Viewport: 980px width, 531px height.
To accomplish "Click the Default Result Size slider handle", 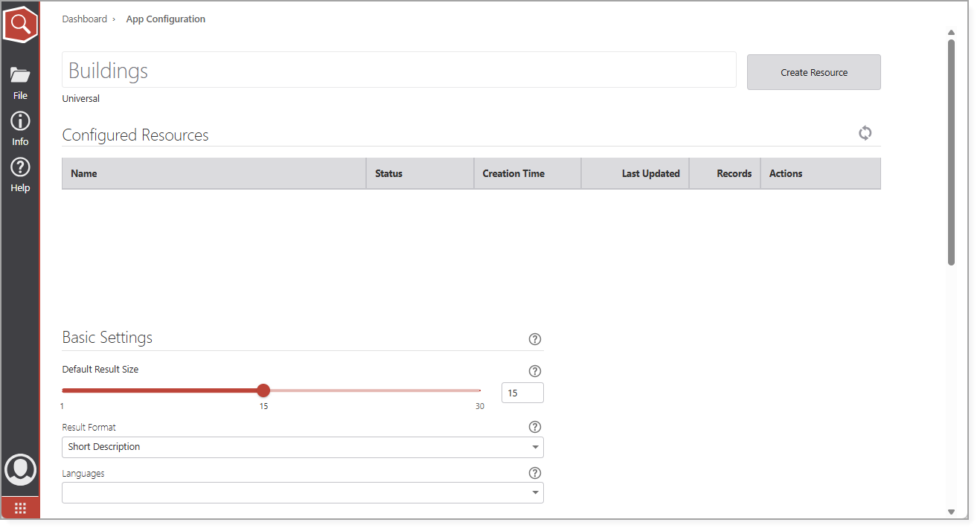I will coord(263,390).
